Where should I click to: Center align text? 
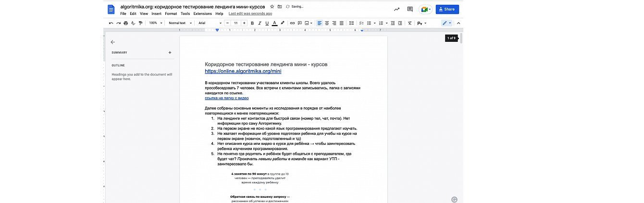click(x=327, y=23)
